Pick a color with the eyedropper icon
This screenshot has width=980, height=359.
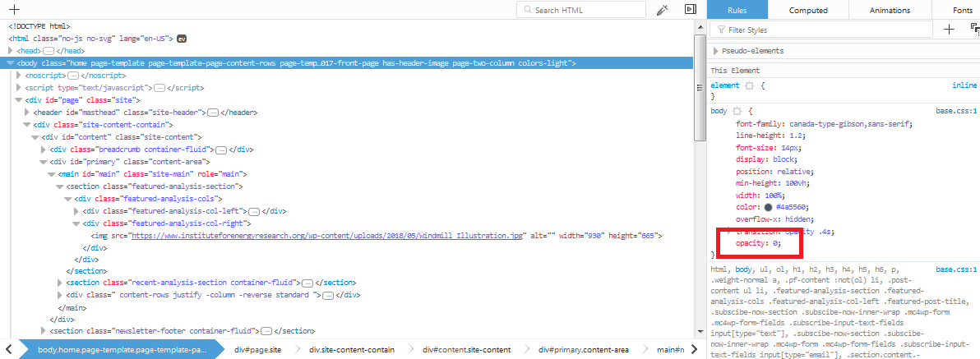coord(663,9)
